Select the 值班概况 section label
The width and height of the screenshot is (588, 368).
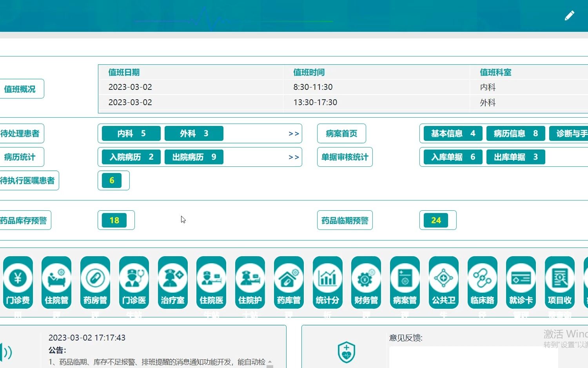20,89
